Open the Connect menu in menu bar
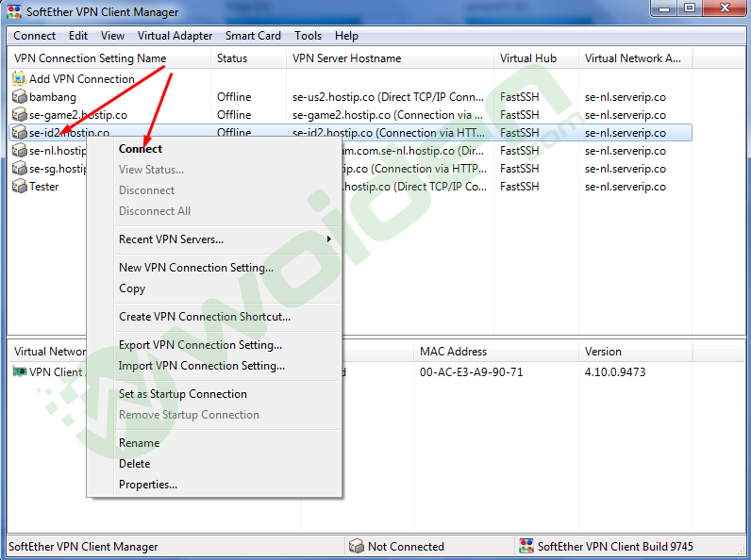 [34, 36]
